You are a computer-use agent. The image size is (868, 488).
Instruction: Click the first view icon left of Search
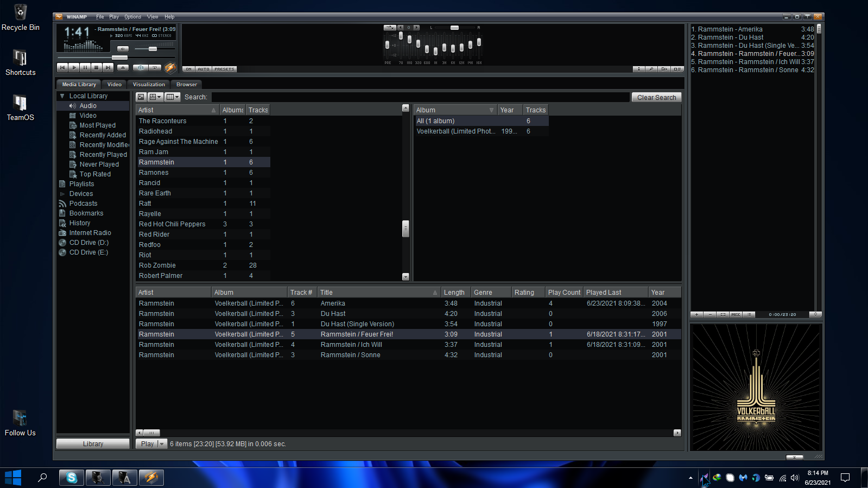[x=141, y=97]
